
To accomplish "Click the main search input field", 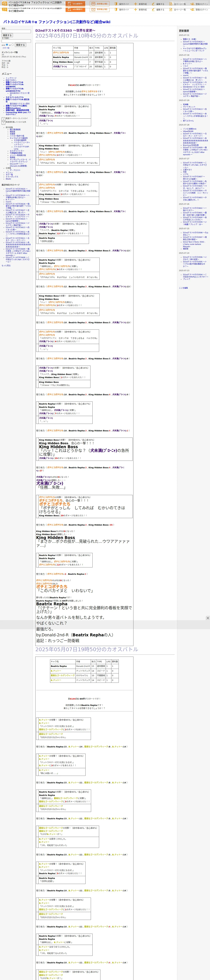I will [16, 32].
